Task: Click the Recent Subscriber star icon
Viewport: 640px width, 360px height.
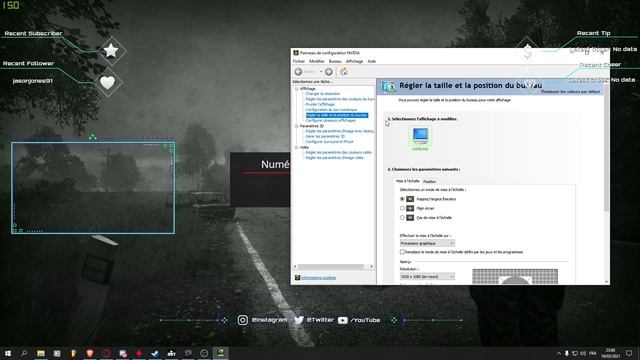Action: point(111,51)
